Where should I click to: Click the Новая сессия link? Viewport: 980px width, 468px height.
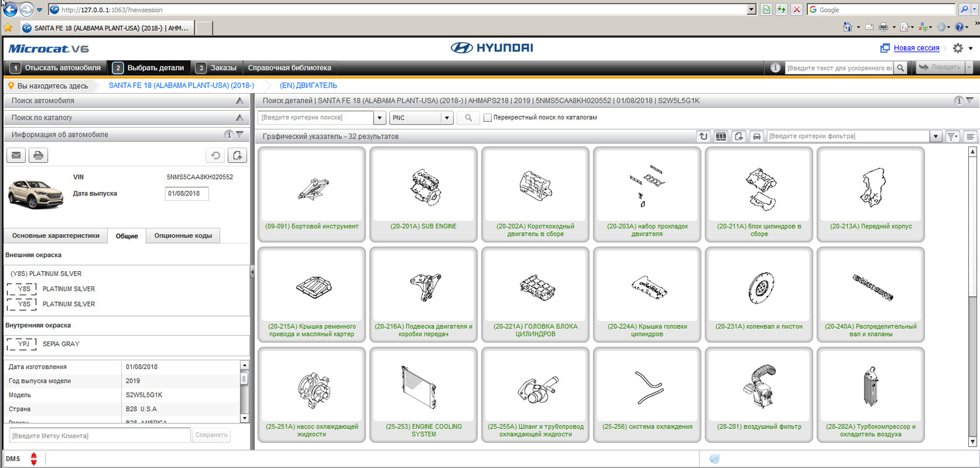(916, 48)
